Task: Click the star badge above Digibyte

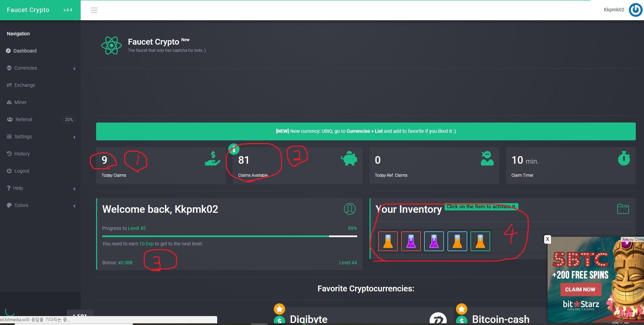Action: click(x=279, y=309)
